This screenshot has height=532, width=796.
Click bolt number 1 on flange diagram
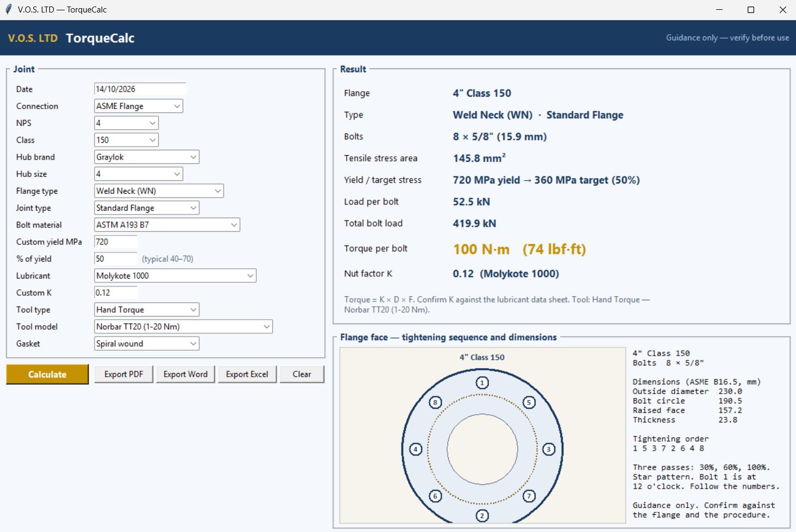coord(482,383)
